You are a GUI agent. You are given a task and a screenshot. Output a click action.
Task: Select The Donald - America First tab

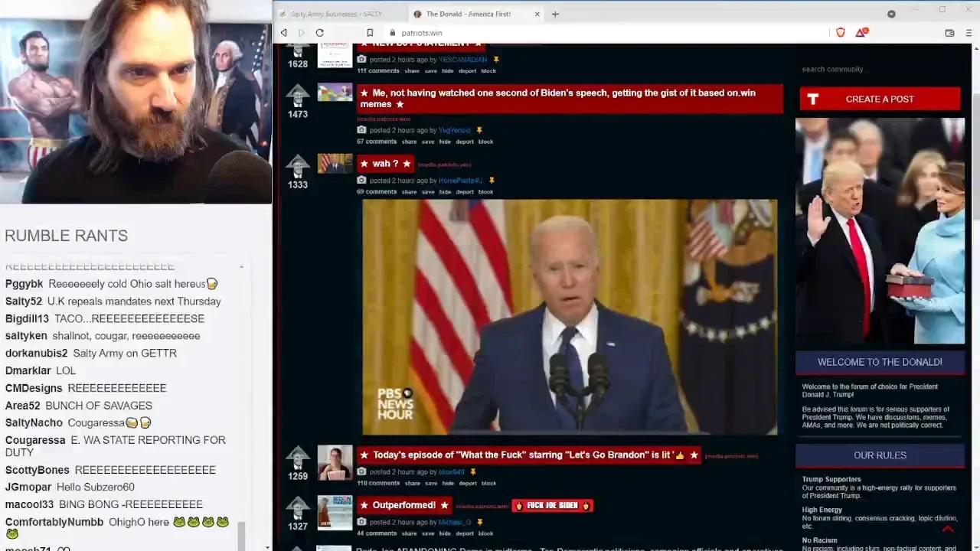pyautogui.click(x=475, y=14)
